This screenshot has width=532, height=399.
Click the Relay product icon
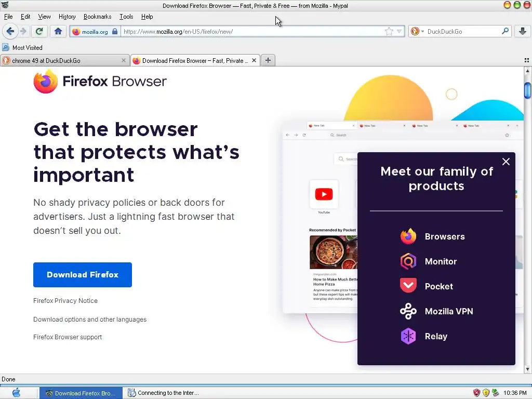click(408, 336)
